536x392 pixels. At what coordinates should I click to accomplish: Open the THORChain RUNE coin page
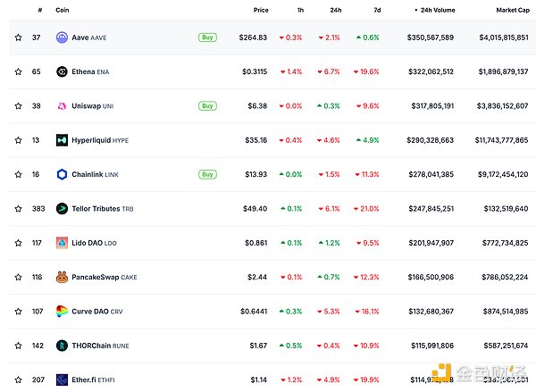click(100, 346)
